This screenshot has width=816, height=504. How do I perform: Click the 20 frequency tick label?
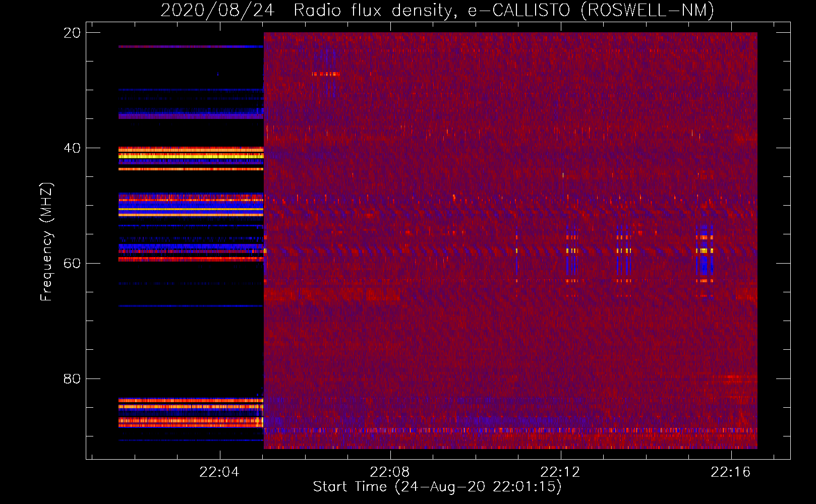tap(72, 33)
